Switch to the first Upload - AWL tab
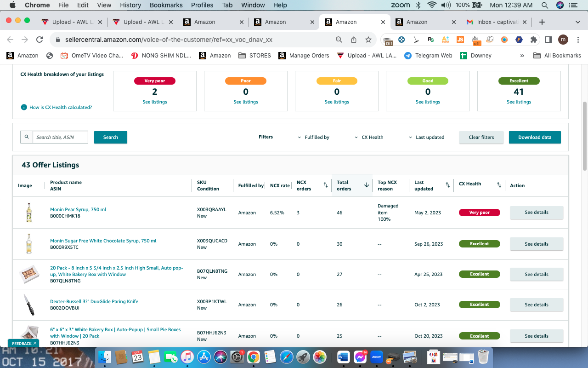 [x=72, y=22]
